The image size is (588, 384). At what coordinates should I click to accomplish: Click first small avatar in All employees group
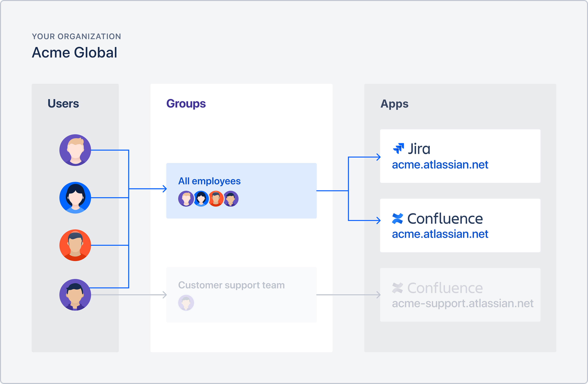click(186, 199)
